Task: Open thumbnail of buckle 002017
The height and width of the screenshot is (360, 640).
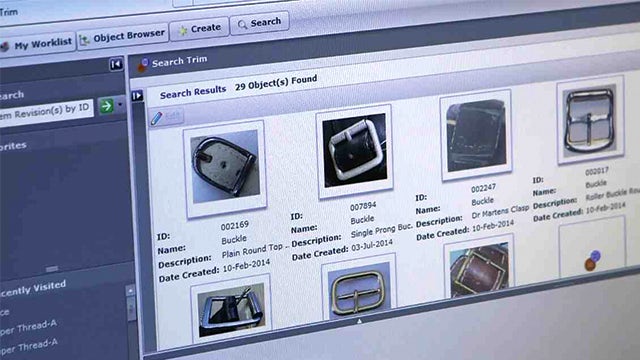Action: click(x=590, y=120)
